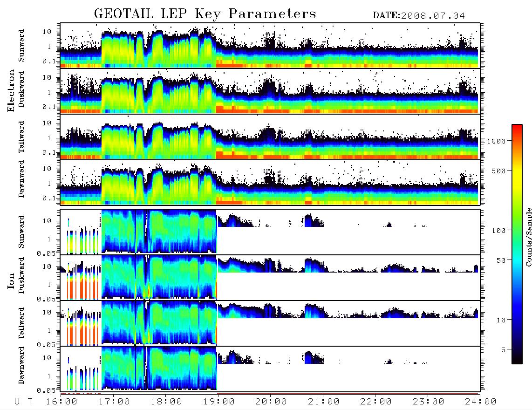This screenshot has width=532, height=410.
Task: Select the Electron Sunward panel label
Action: (21, 46)
